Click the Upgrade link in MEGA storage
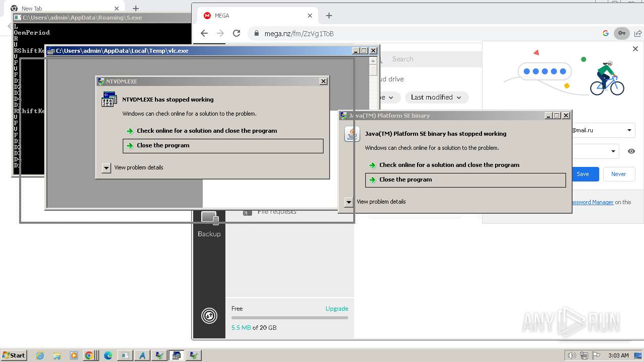This screenshot has height=362, width=644. pos(337,309)
